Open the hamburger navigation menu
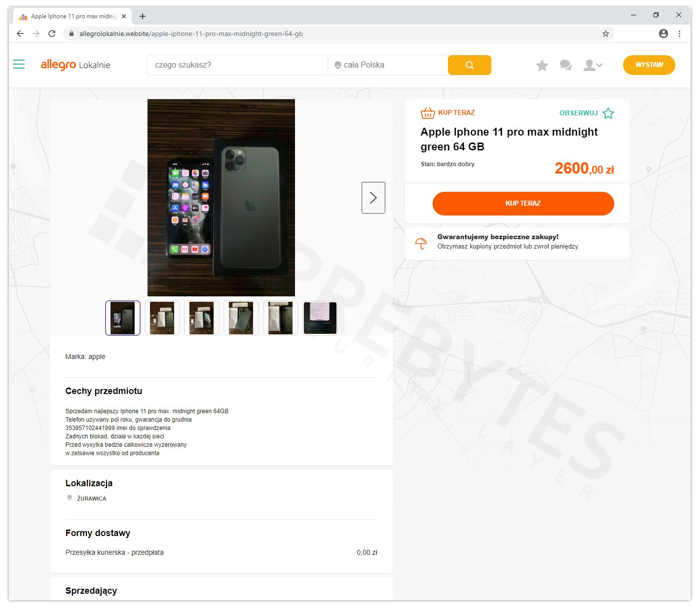 click(x=18, y=64)
